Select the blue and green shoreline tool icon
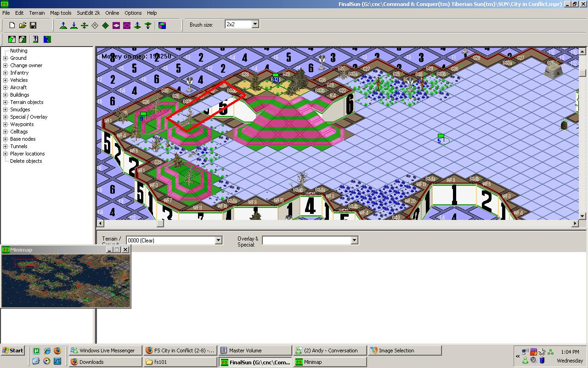The image size is (588, 368). click(47, 40)
